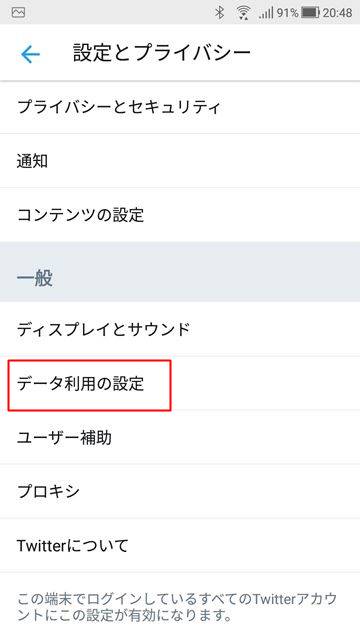Open 通知 settings

180,161
